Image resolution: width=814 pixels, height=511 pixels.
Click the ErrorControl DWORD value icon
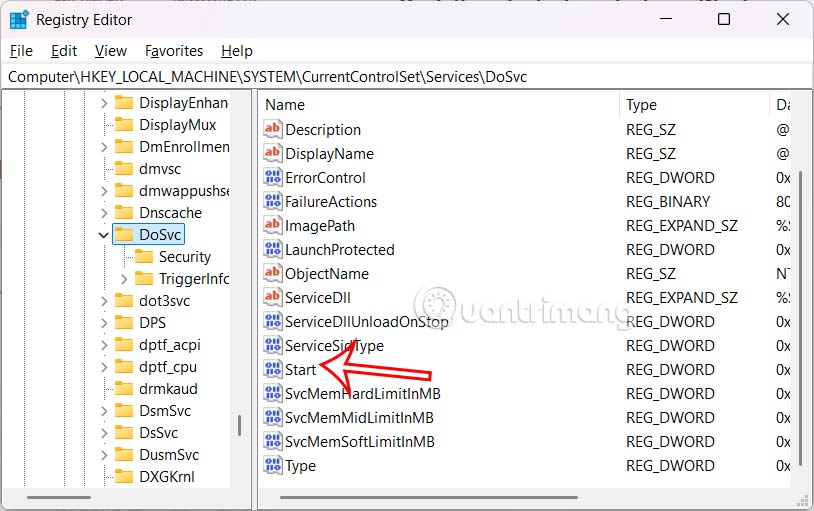click(273, 178)
